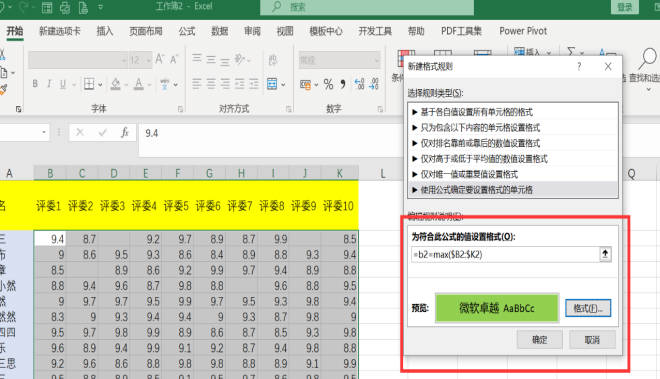
Task: Collapse the dialog with the range selector arrow
Action: [605, 254]
